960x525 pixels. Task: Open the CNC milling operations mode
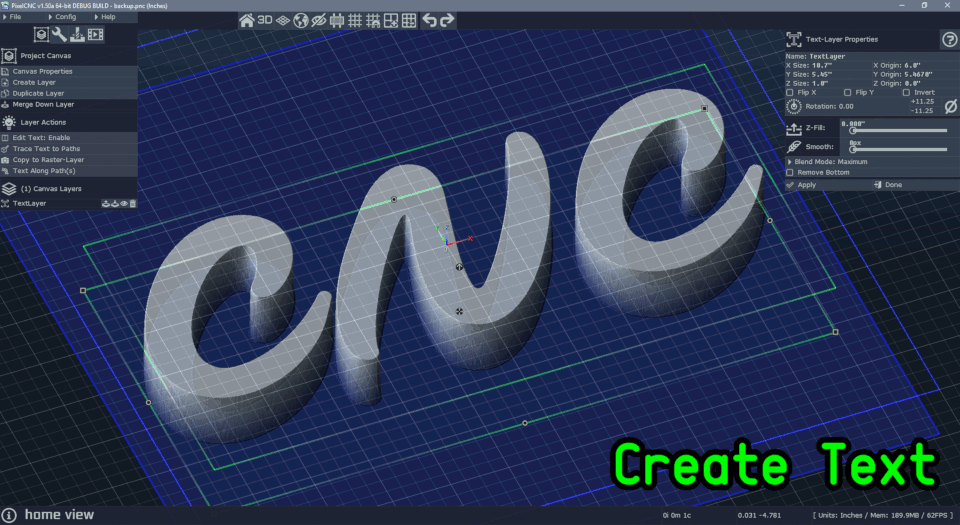pos(77,35)
